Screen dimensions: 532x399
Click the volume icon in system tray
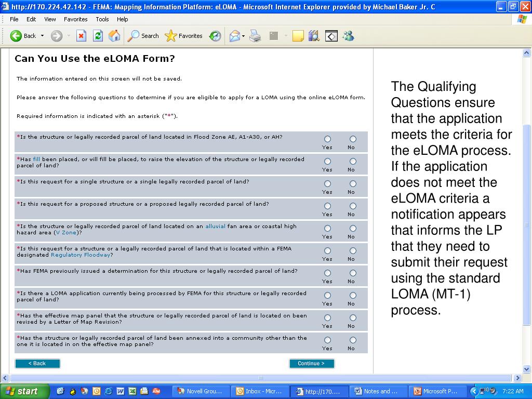pos(493,391)
